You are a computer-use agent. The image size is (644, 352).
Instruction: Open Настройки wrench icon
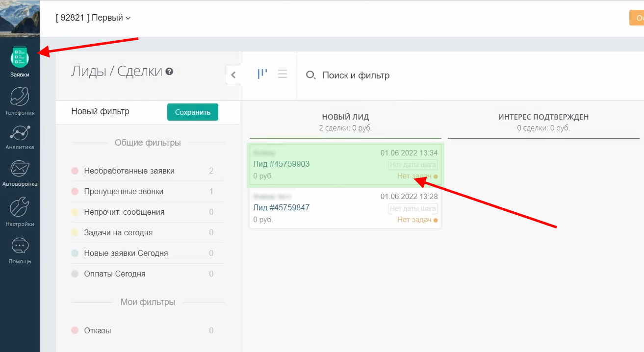[x=20, y=208]
